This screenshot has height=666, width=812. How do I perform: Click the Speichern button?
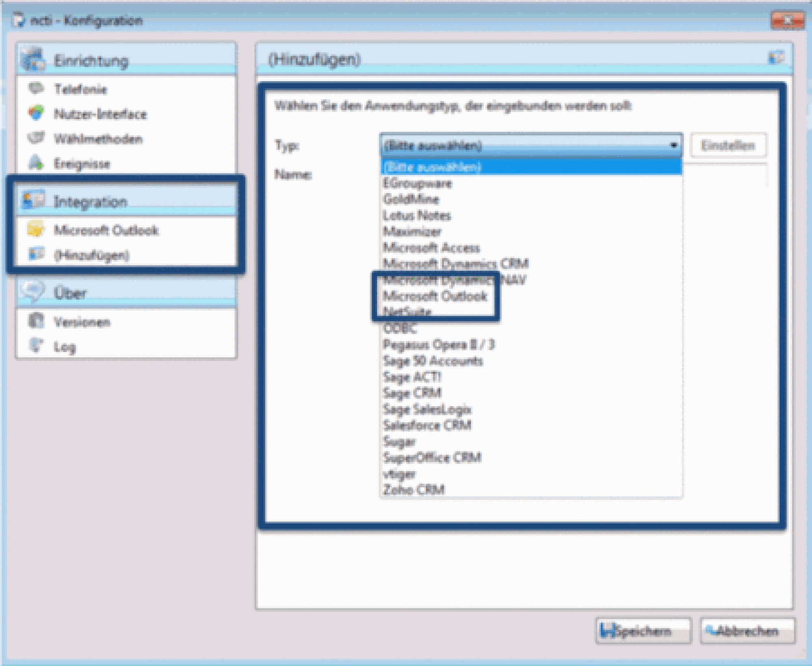[643, 631]
